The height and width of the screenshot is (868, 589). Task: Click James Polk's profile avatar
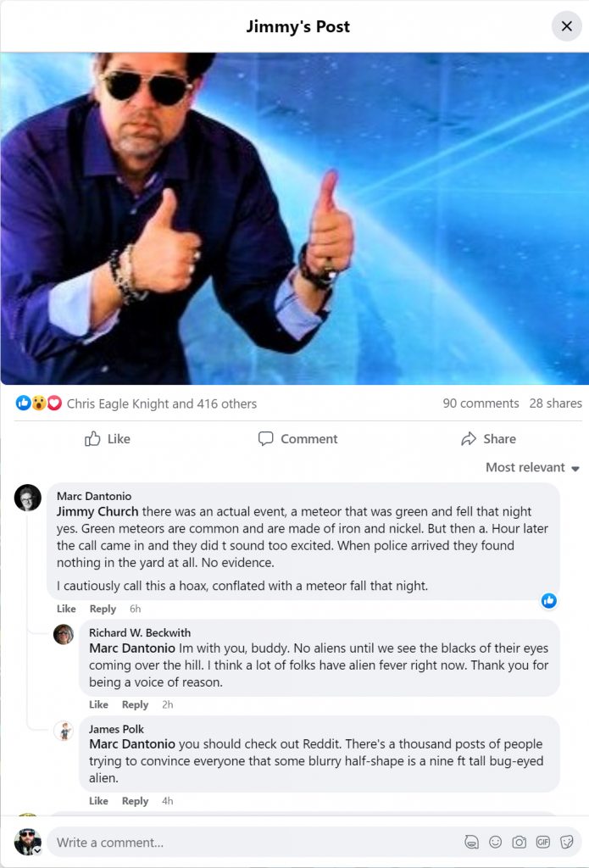64,731
